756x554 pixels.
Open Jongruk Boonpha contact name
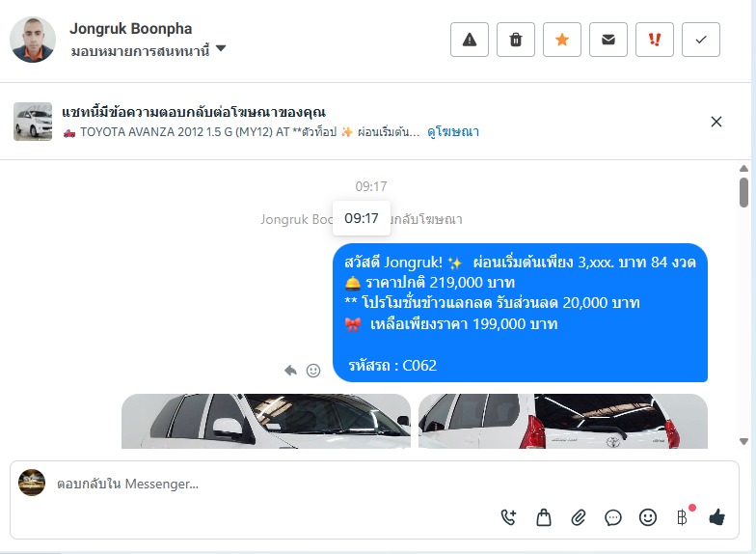(x=131, y=29)
